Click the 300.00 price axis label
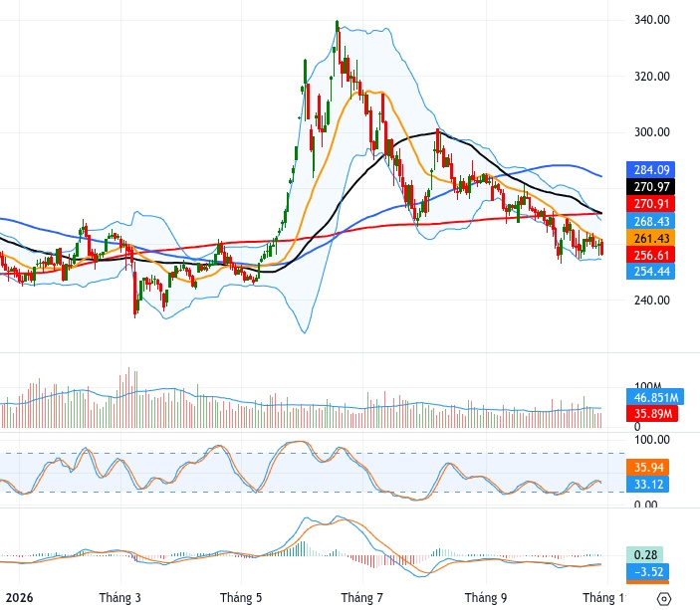 [652, 132]
